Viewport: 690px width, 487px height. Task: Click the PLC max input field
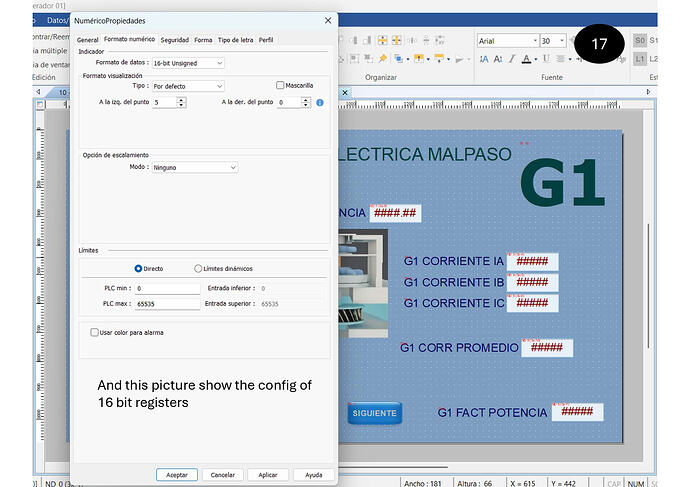(166, 303)
